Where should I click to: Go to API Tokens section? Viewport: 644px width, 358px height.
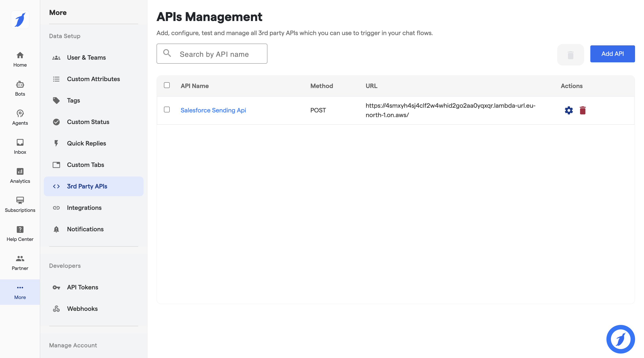click(x=83, y=287)
